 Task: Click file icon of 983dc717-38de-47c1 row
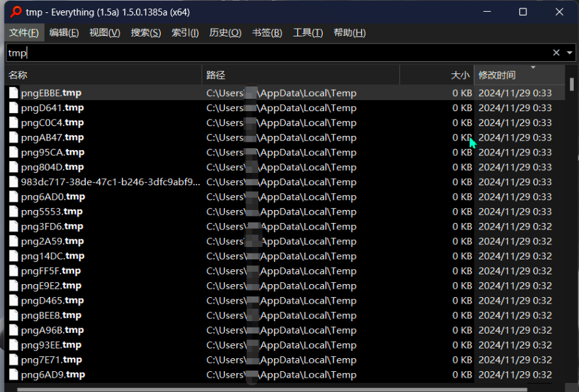(14, 181)
